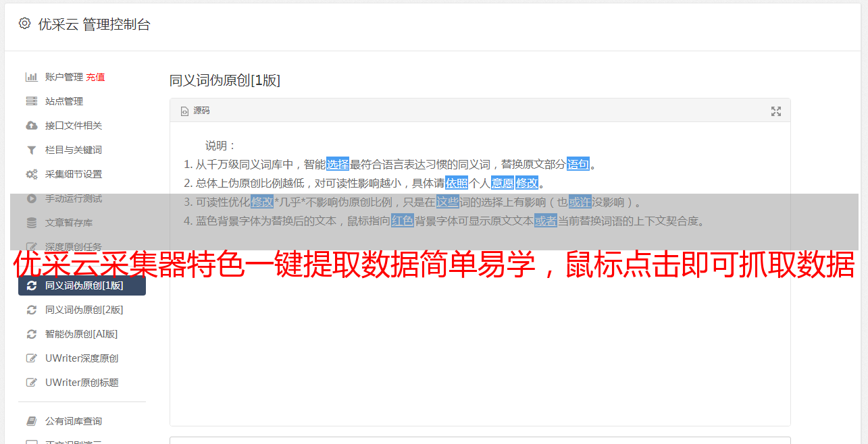868x444 pixels.
Task: Click the highlighted word 红色
Action: coord(403,221)
